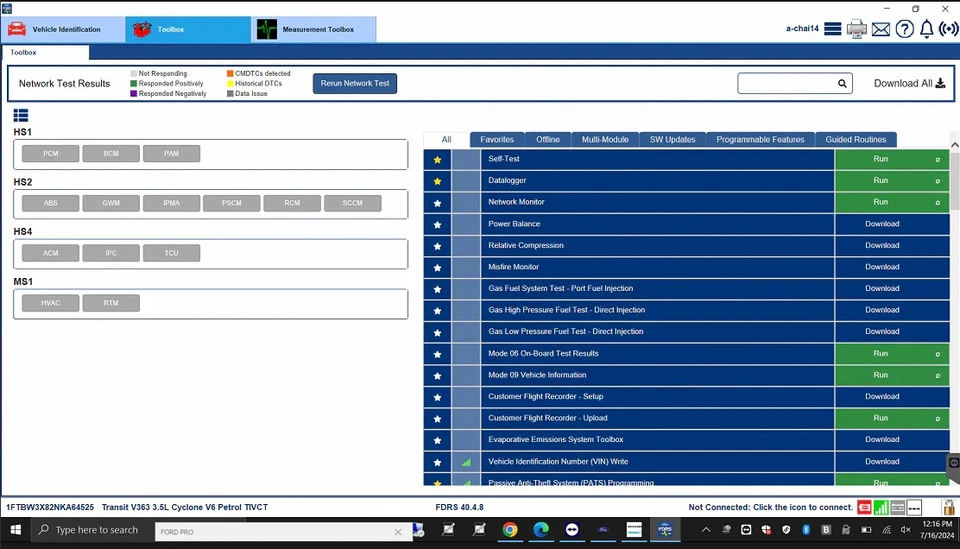The height and width of the screenshot is (549, 960).
Task: Switch to the Measurement Toolbox tab
Action: (x=313, y=29)
